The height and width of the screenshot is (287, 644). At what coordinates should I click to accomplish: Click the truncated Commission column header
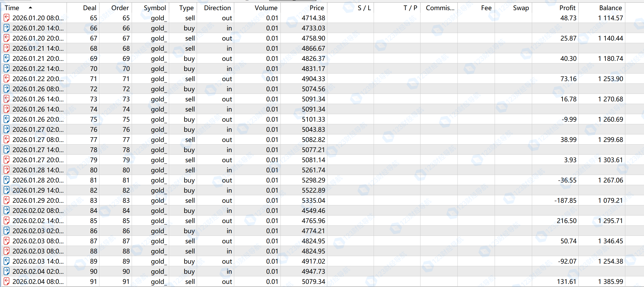click(x=440, y=8)
